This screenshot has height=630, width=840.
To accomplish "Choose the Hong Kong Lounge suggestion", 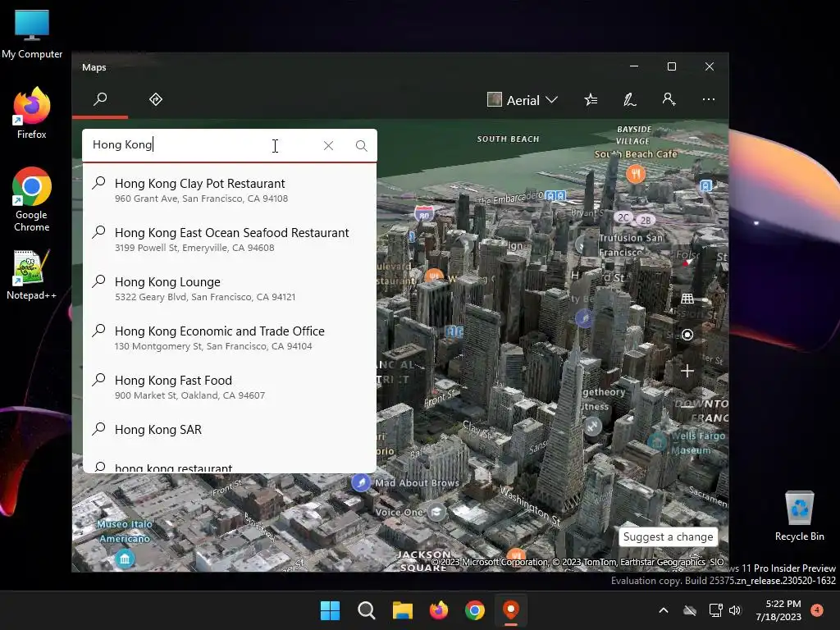I will 230,288.
